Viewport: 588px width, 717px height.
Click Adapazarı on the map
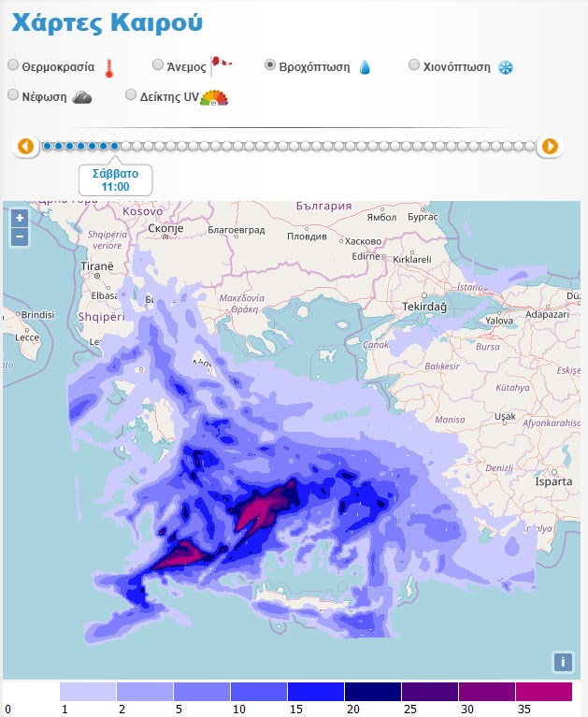click(547, 315)
